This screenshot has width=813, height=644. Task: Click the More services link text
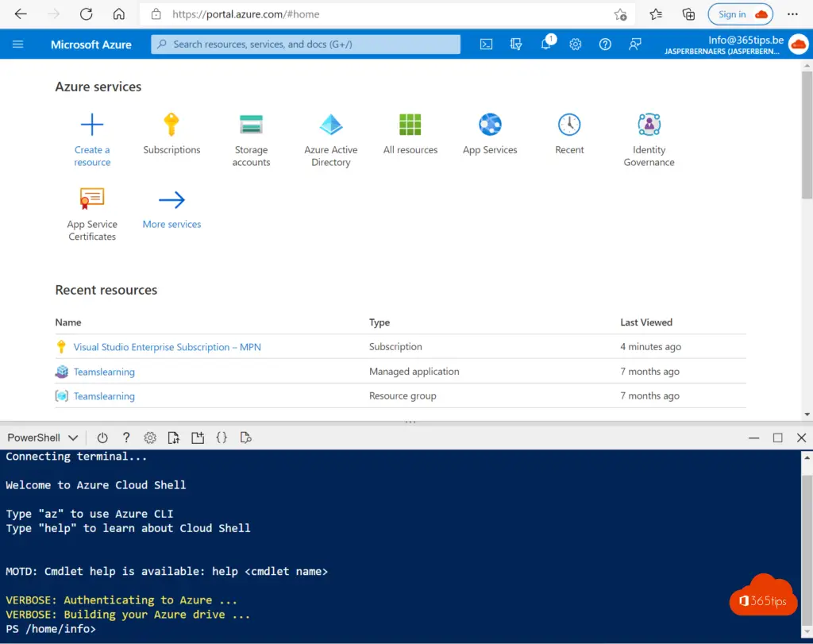(171, 225)
